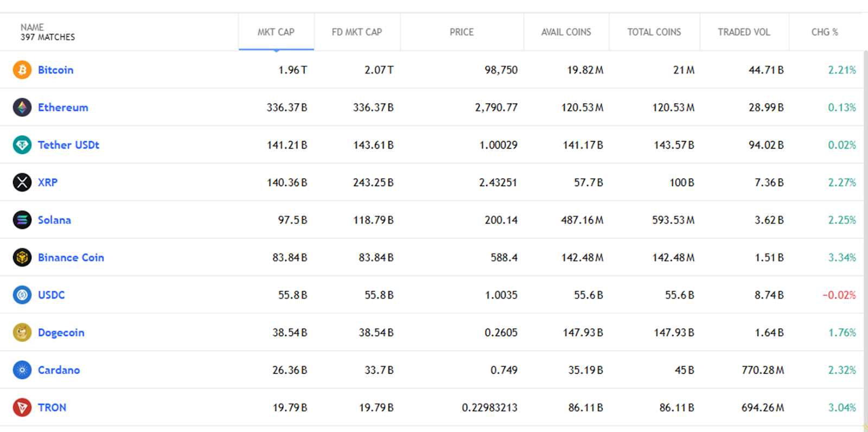
Task: Click the Solana logo icon
Action: [22, 220]
